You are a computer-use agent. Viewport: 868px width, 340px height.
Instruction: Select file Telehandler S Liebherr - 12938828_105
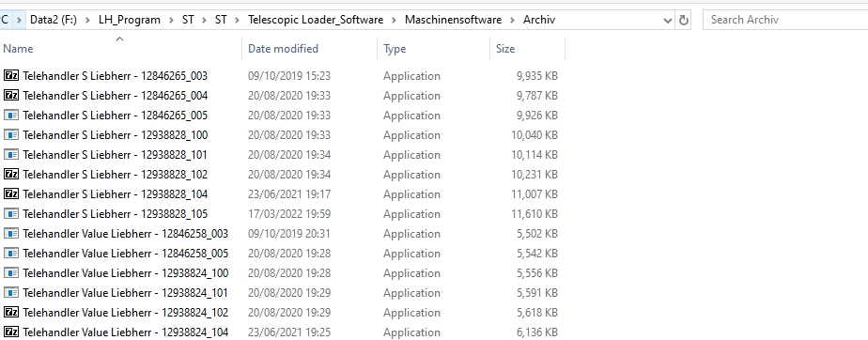pyautogui.click(x=116, y=214)
